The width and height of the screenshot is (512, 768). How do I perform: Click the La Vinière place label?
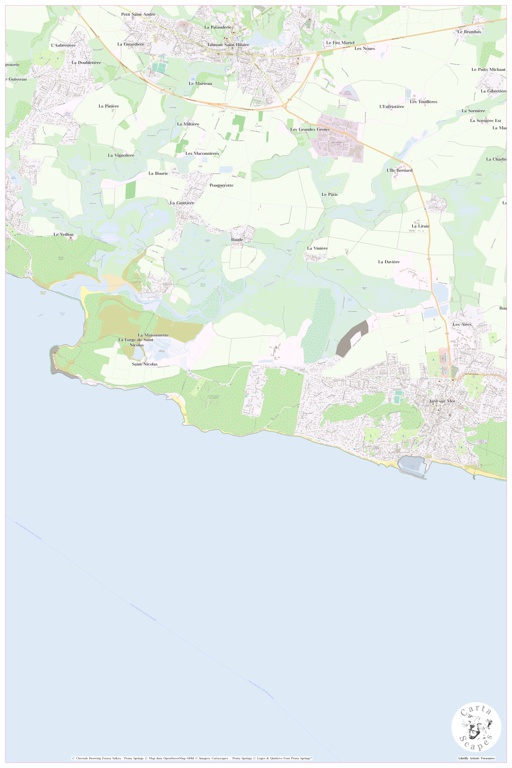pyautogui.click(x=317, y=248)
